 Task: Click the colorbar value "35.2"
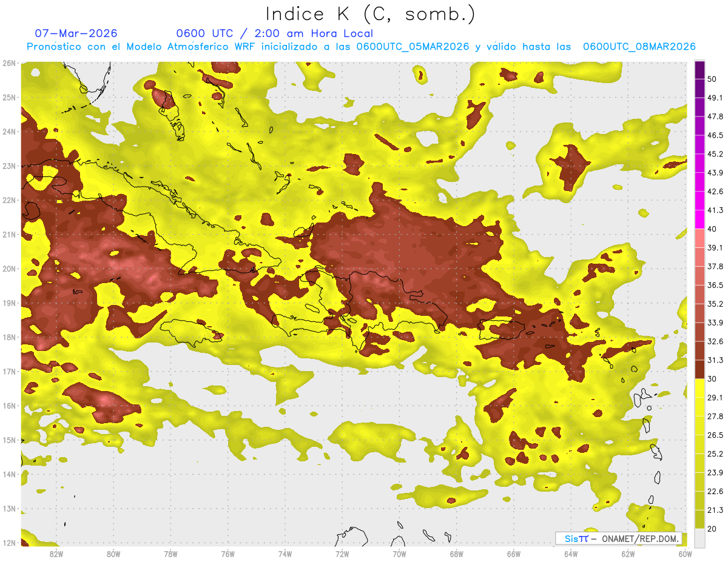coord(715,304)
